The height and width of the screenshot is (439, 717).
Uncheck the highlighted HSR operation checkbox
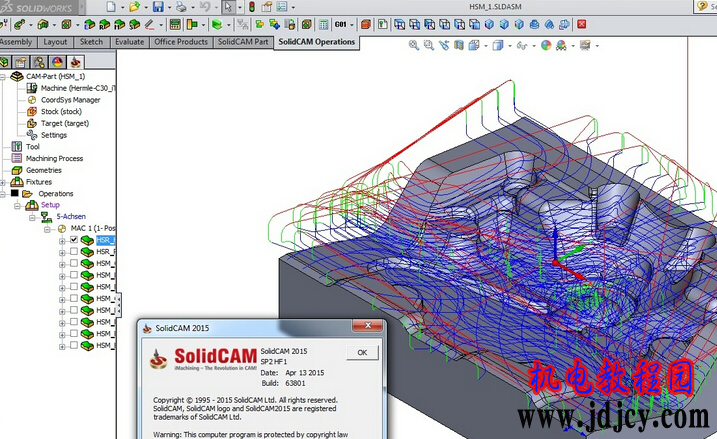pos(74,240)
